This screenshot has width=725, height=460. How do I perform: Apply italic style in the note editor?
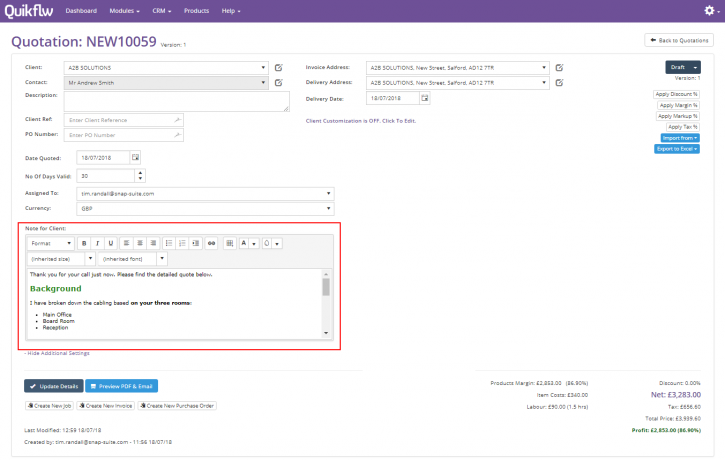(x=98, y=243)
